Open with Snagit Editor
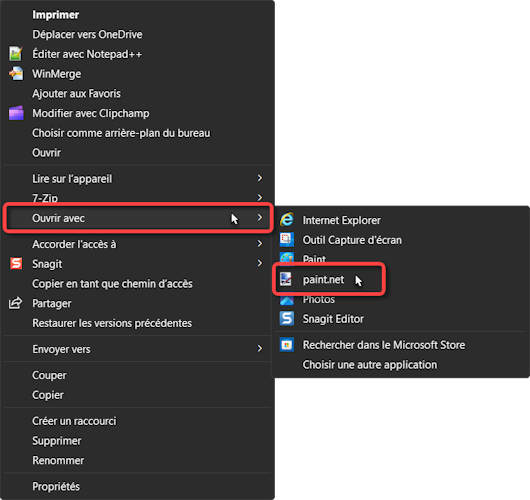The width and height of the screenshot is (530, 500). [x=401, y=319]
